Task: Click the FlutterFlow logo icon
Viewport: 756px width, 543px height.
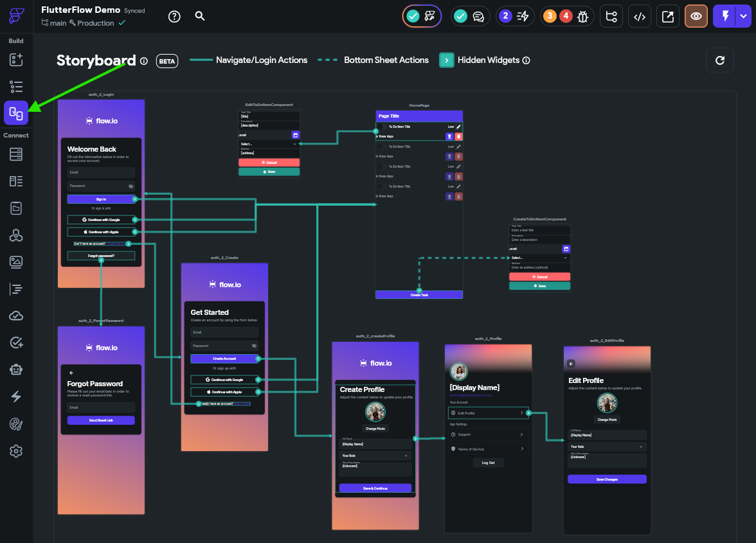Action: 17,15
